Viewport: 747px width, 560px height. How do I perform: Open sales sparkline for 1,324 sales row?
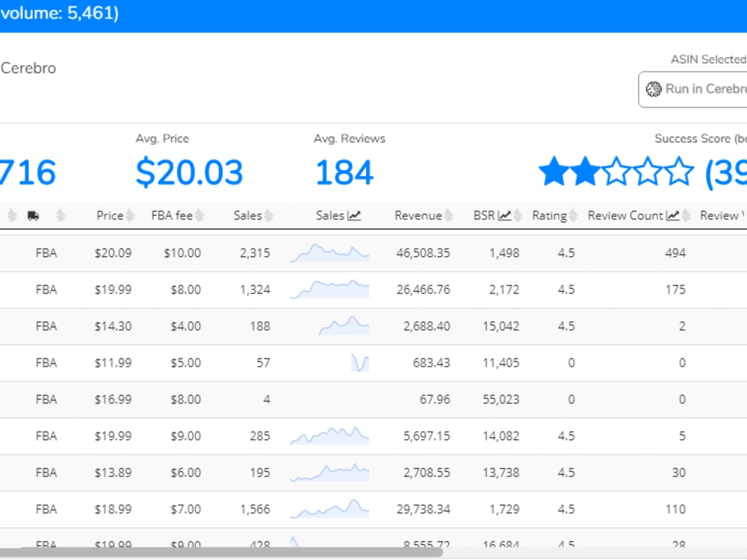click(x=329, y=290)
